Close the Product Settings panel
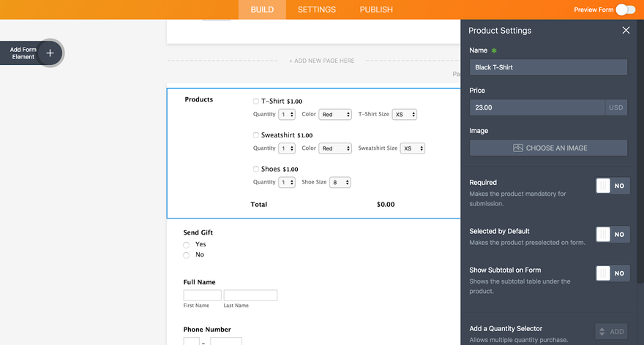Viewport: 644px width, 345px height. tap(626, 31)
